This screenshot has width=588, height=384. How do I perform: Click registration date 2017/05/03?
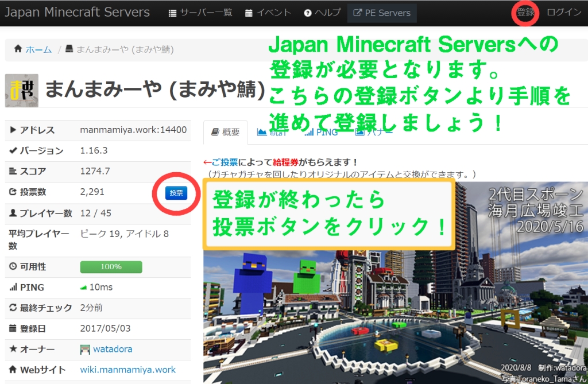105,328
